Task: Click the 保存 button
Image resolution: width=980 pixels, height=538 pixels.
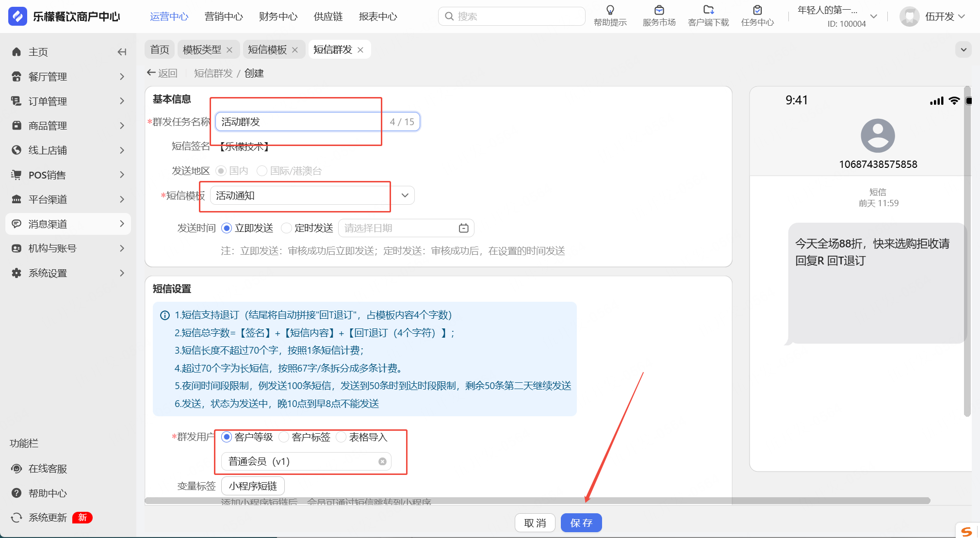Action: (x=581, y=523)
